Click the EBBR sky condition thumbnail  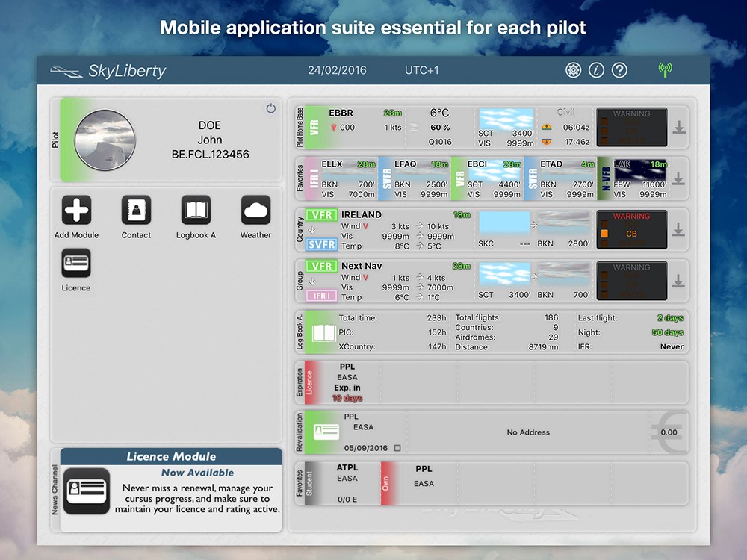(x=506, y=119)
